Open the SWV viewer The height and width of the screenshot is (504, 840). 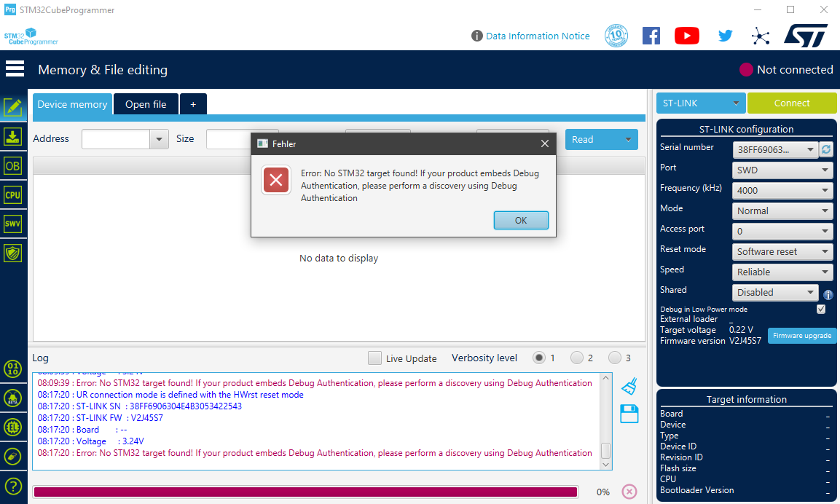click(x=13, y=224)
